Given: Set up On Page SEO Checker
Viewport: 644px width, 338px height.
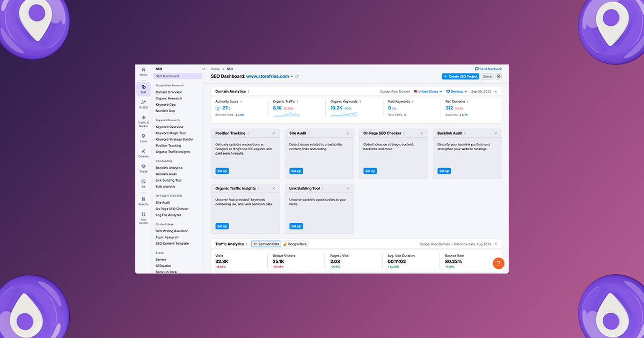Looking at the screenshot, I should coord(370,171).
